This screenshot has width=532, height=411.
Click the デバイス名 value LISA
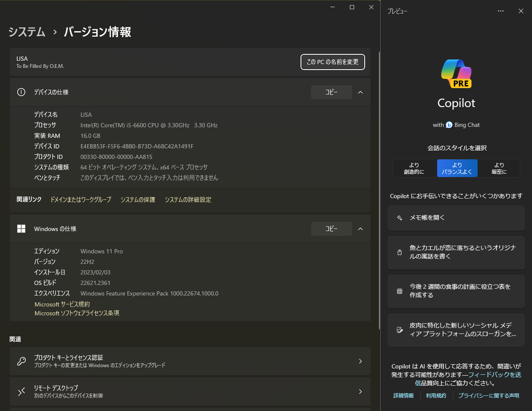pos(86,115)
